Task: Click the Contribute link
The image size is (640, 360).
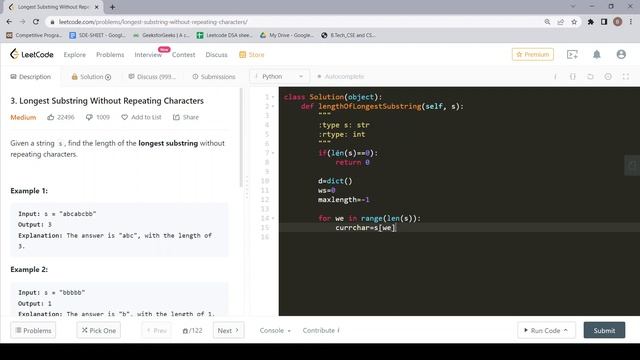Action: [321, 331]
